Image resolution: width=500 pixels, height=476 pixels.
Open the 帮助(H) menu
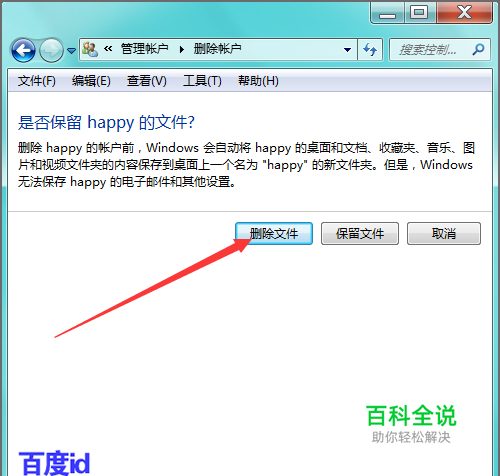[258, 81]
